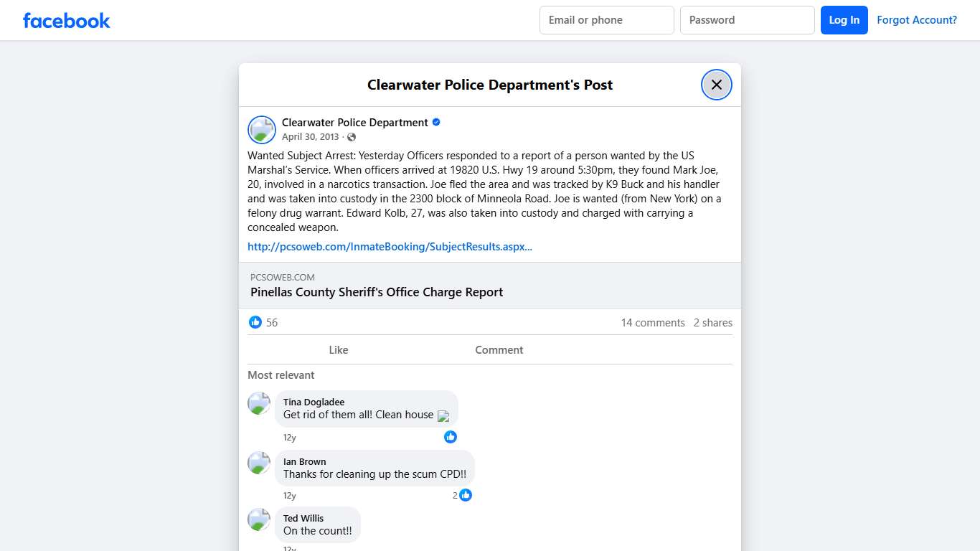This screenshot has height=551, width=980.
Task: Click the 2 shares count
Action: [x=712, y=322]
